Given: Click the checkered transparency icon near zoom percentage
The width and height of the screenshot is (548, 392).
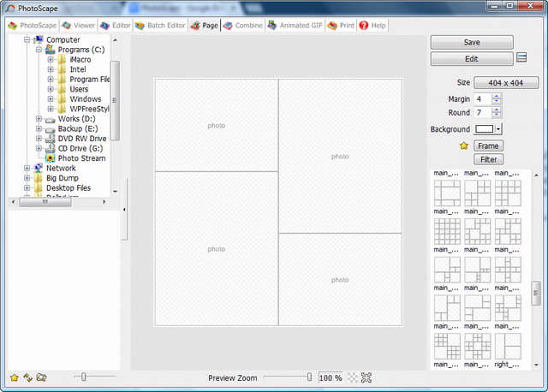Looking at the screenshot, I should pyautogui.click(x=353, y=377).
